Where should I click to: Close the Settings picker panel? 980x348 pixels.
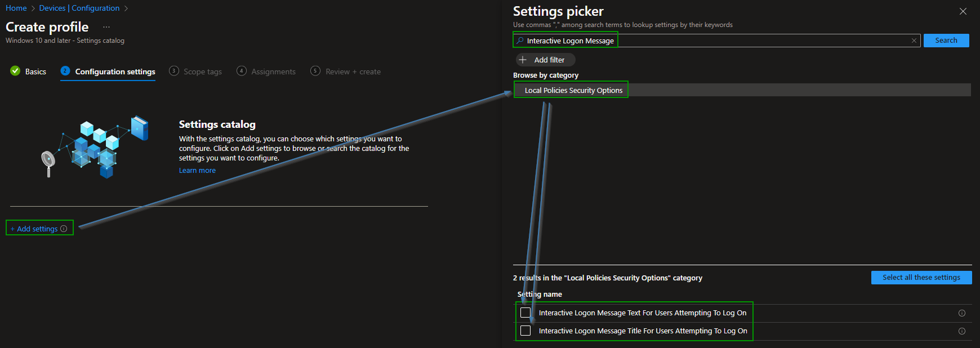tap(963, 11)
